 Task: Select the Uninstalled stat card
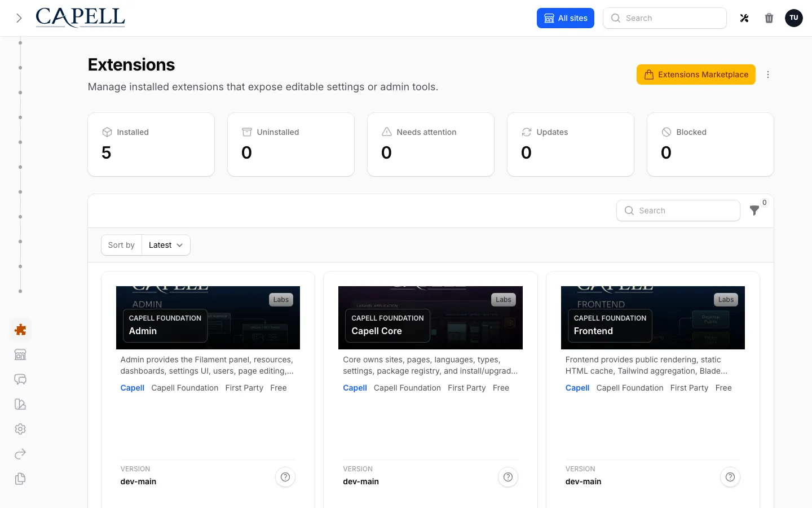point(291,144)
